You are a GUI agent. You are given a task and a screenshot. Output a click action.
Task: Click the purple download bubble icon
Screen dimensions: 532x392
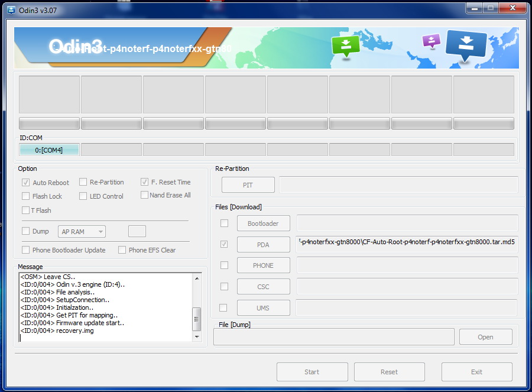point(431,40)
